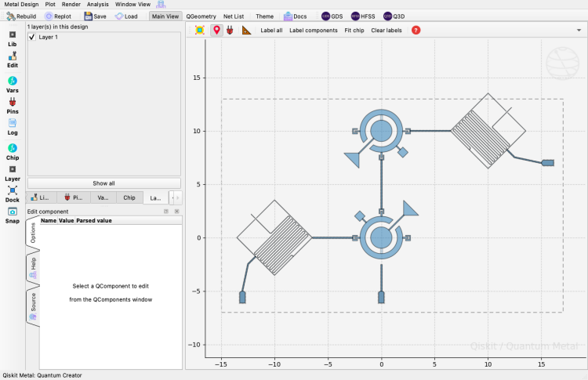Screen dimensions: 588x380
Task: Click the Dock sidebar icon
Action: 13,194
